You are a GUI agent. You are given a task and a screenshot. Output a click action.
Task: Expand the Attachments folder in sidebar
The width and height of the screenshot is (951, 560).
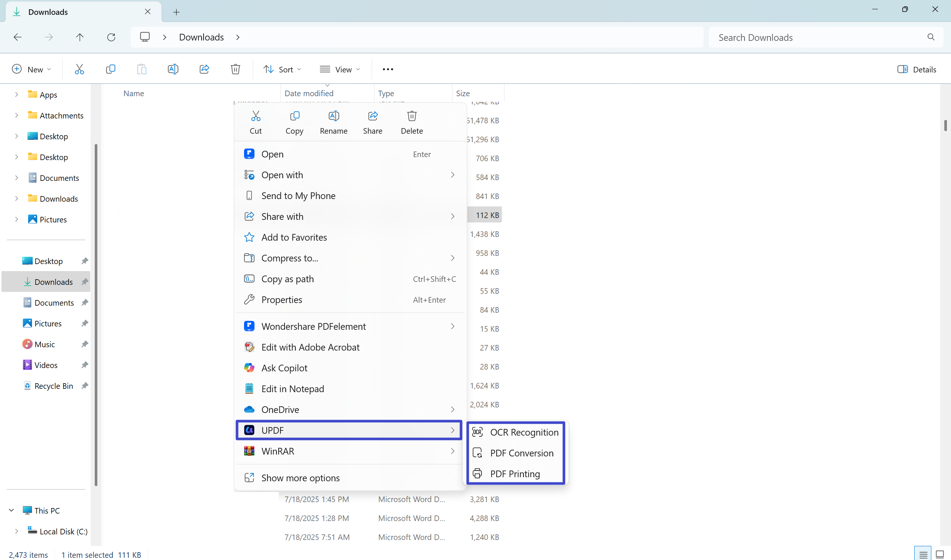point(16,115)
